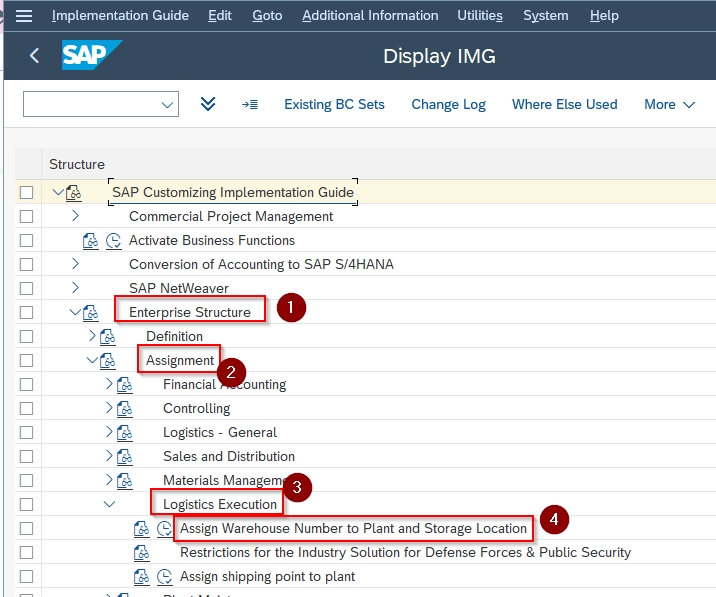Expand the Controlling node
The width and height of the screenshot is (716, 597).
coord(109,407)
